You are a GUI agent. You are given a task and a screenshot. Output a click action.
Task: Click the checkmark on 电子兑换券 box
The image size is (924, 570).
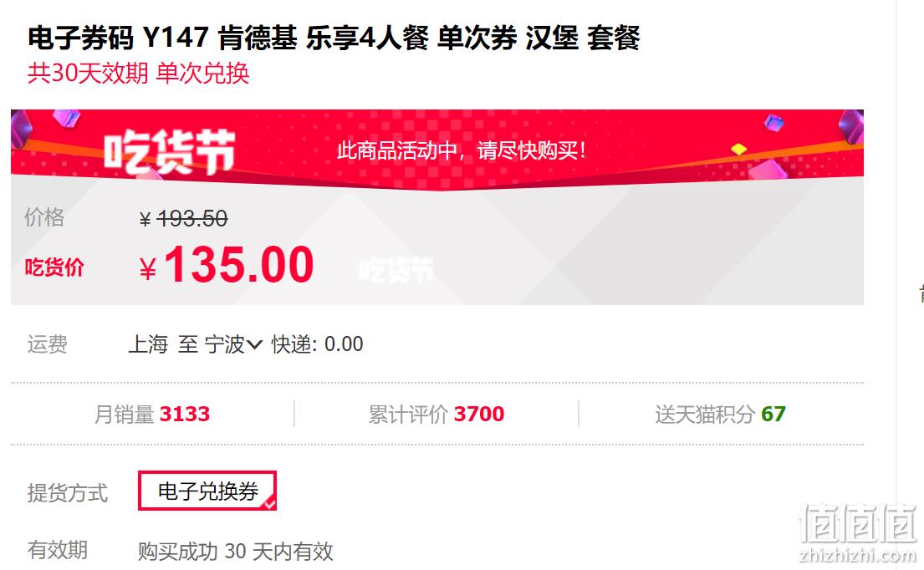269,503
